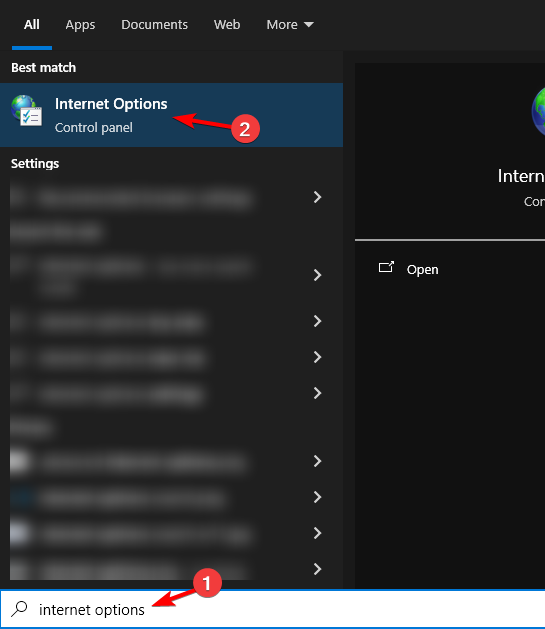Click the search box with 'internet options'
The height and width of the screenshot is (629, 545).
pos(273,609)
